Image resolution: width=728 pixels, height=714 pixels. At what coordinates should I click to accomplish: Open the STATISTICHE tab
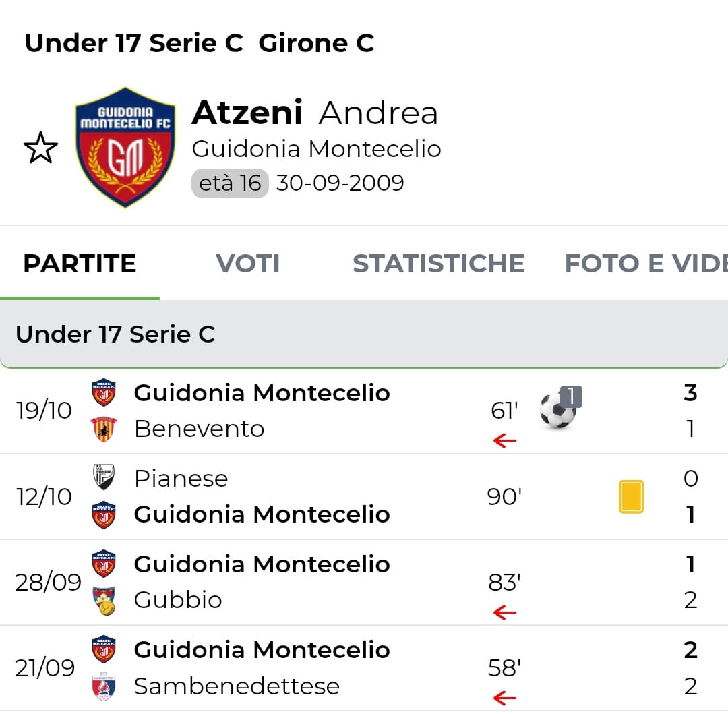438,264
